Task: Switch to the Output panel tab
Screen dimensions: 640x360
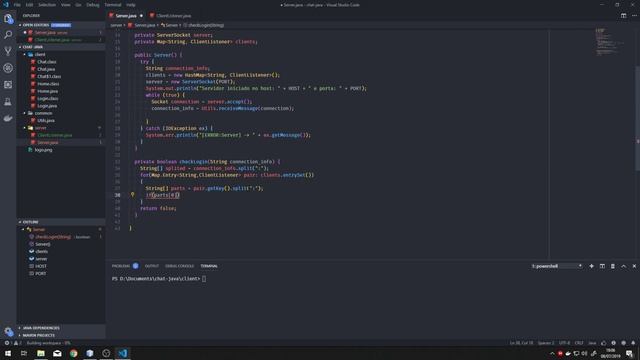Action: pos(152,266)
